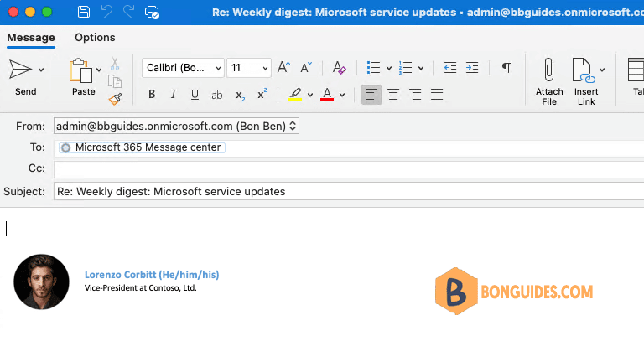Viewport: 644px width, 346px height.
Task: Expand numbered list style options
Action: [x=421, y=68]
